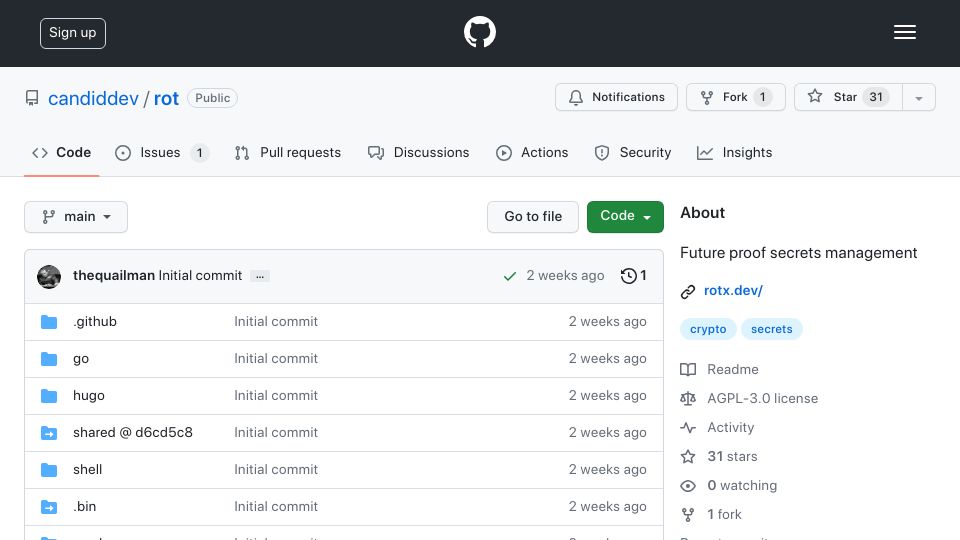Open the Actions tab
This screenshot has height=540, width=960.
pos(532,152)
